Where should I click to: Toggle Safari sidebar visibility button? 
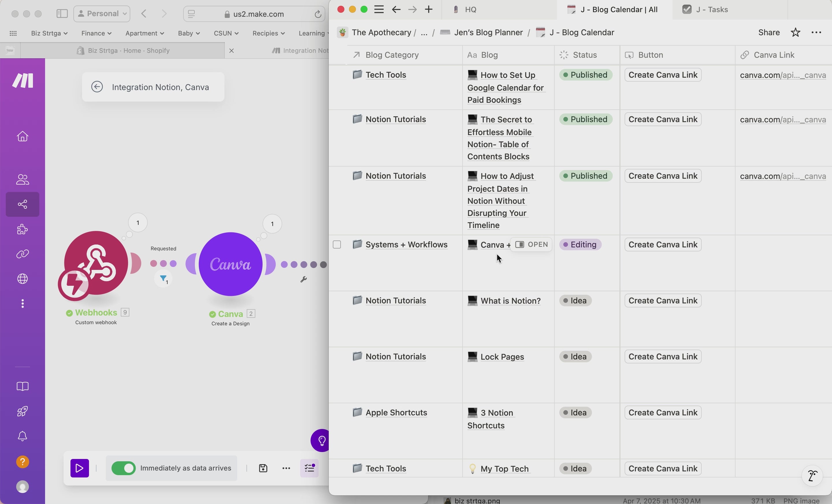62,14
